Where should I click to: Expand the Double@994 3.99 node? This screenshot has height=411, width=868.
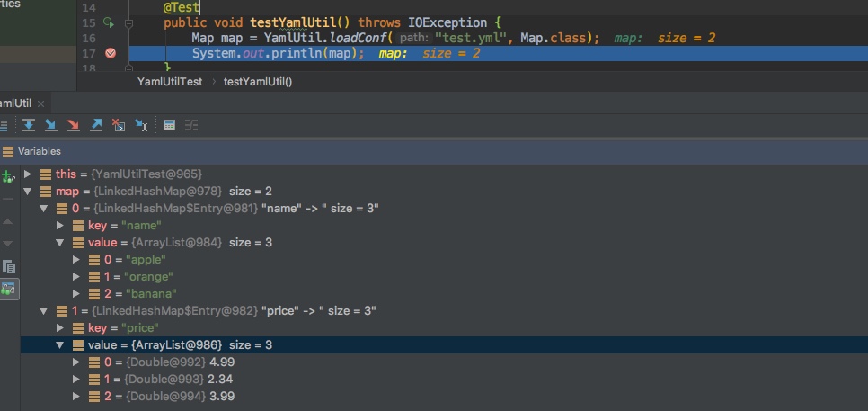76,396
